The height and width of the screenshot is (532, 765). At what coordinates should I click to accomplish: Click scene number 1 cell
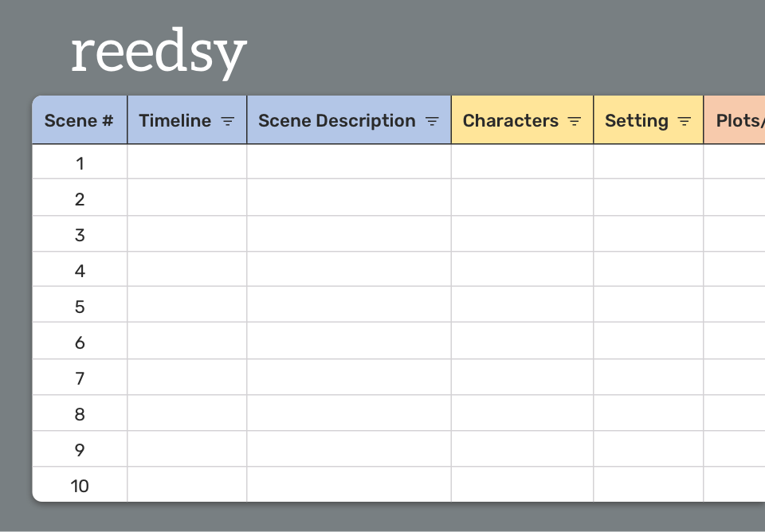tap(80, 163)
